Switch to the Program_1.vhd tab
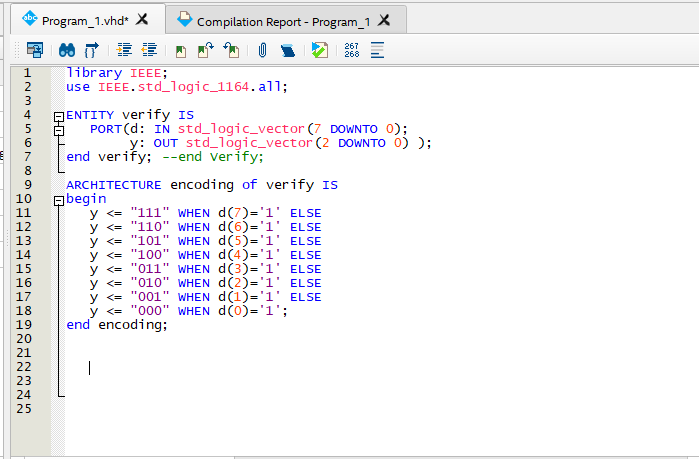Viewport: 699px width, 459px height. (x=85, y=21)
